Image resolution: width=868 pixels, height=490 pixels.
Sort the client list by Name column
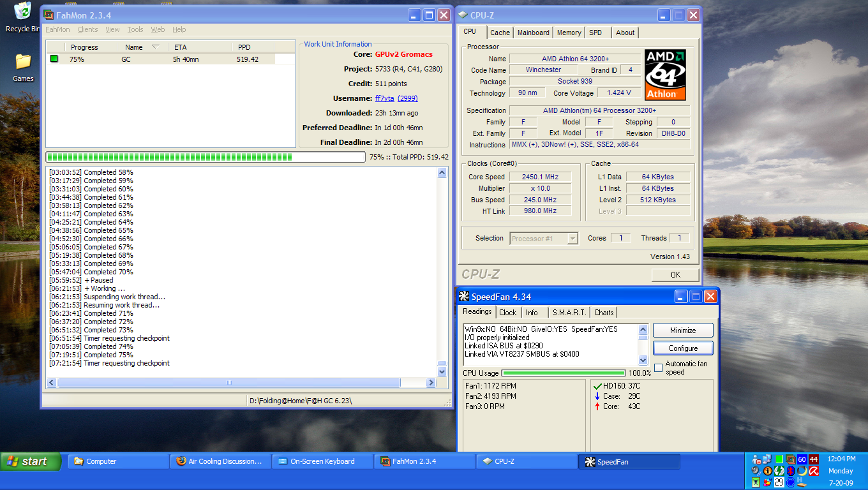click(x=134, y=47)
